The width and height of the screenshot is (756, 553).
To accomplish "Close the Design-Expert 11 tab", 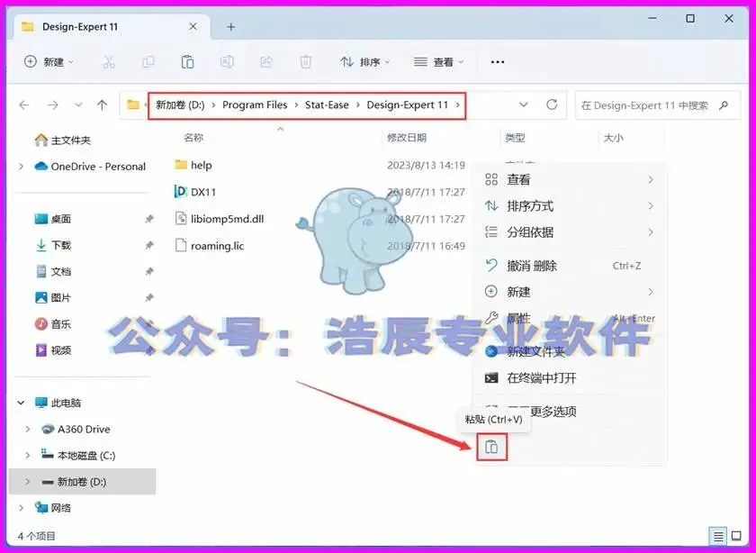I will tap(193, 27).
